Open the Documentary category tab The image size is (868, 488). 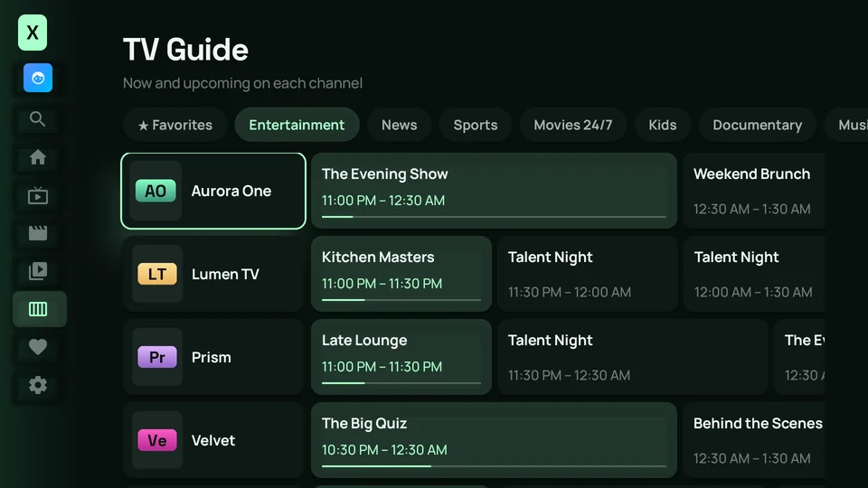[758, 125]
